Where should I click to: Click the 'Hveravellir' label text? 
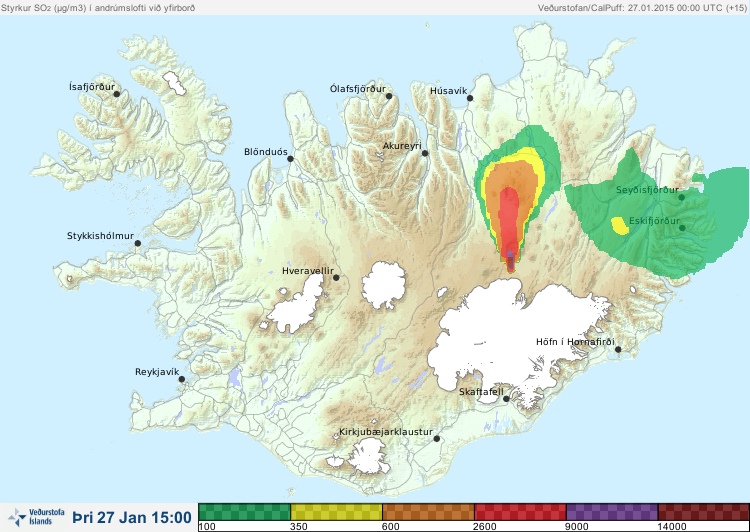click(x=308, y=271)
